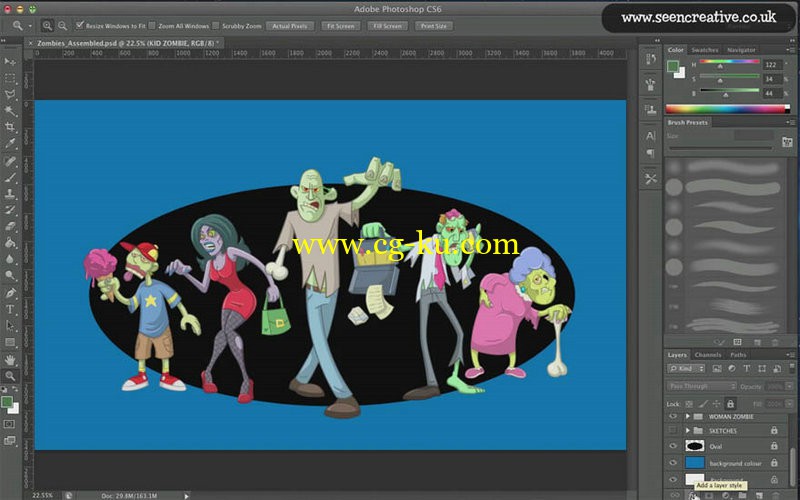Switch to the Channels tab
800x500 pixels.
[x=708, y=355]
